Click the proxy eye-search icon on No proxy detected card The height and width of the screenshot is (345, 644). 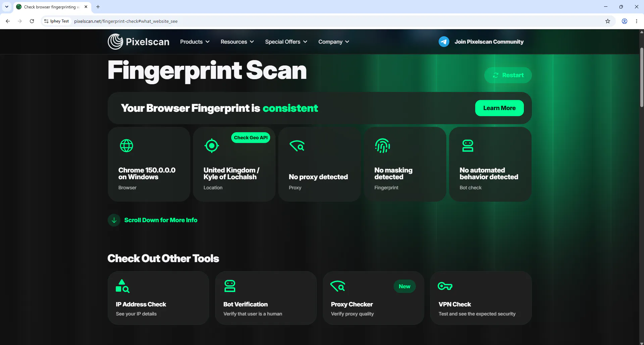(297, 146)
